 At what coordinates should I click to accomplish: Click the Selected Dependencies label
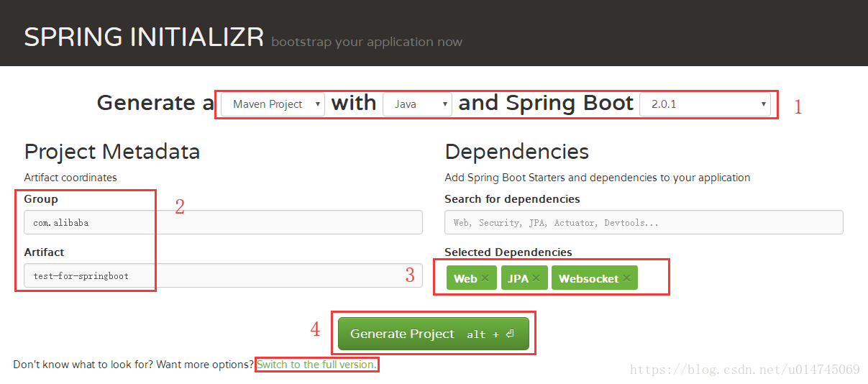508,252
